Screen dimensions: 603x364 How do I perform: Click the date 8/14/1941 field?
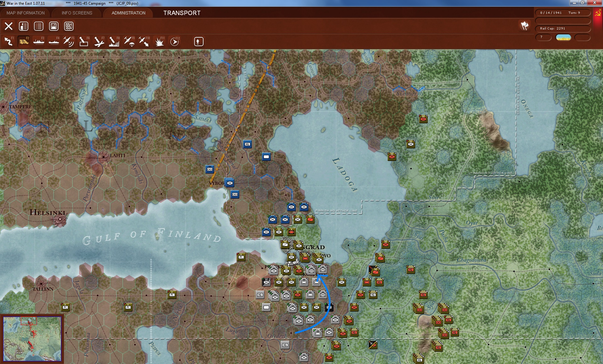[551, 13]
